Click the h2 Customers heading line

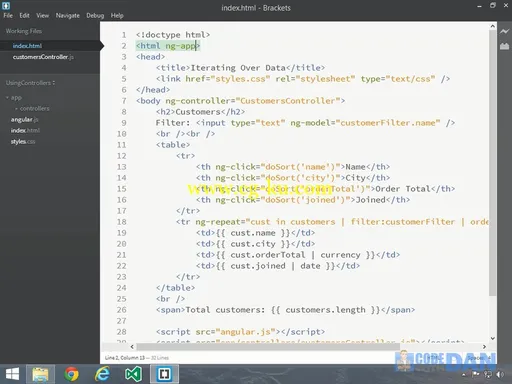(200, 112)
